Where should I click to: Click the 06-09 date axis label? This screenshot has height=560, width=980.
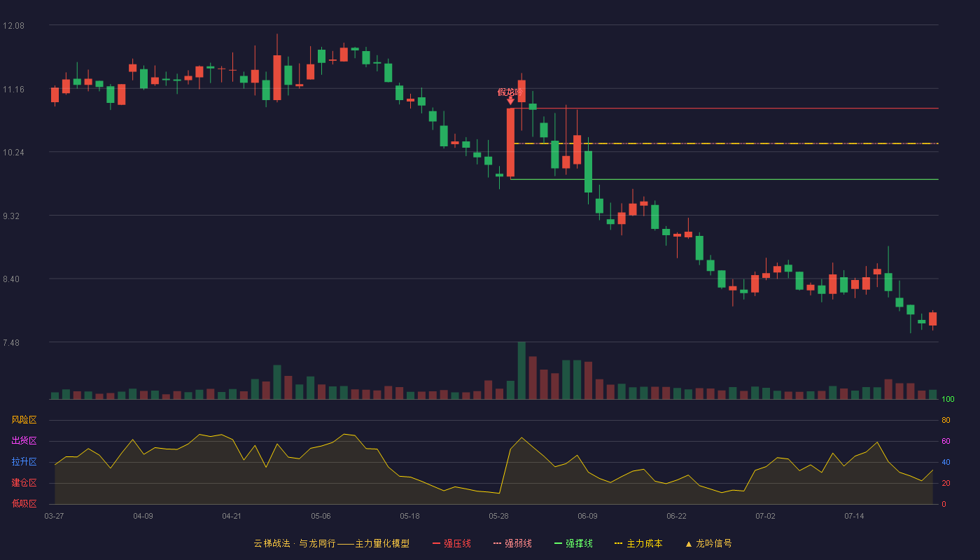point(587,516)
